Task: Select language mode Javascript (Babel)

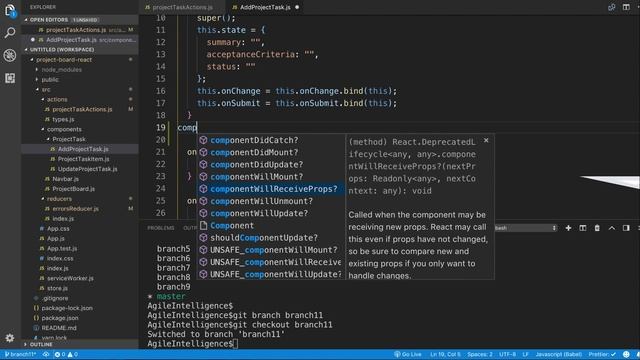Action: [x=559, y=354]
